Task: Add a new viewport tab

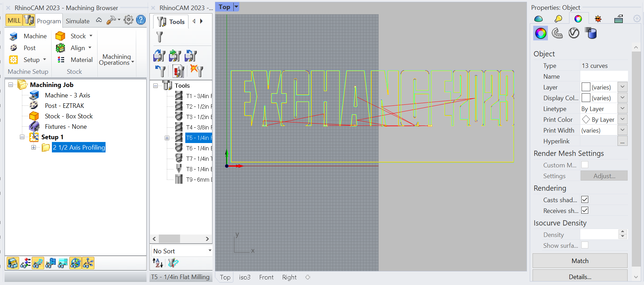Action: click(x=308, y=277)
